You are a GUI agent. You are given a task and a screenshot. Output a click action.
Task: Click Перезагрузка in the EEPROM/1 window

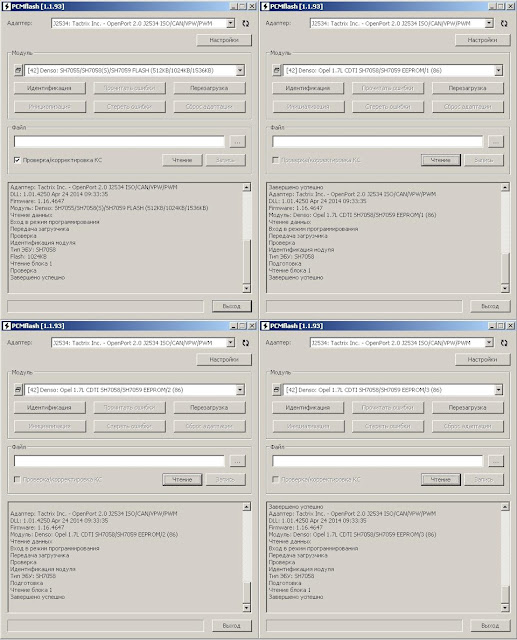468,88
